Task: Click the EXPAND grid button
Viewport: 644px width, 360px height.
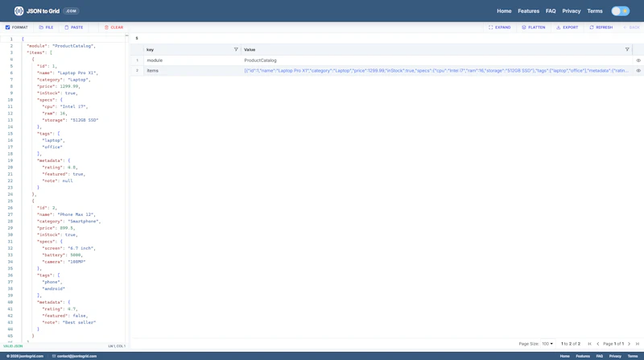Action: [499, 27]
